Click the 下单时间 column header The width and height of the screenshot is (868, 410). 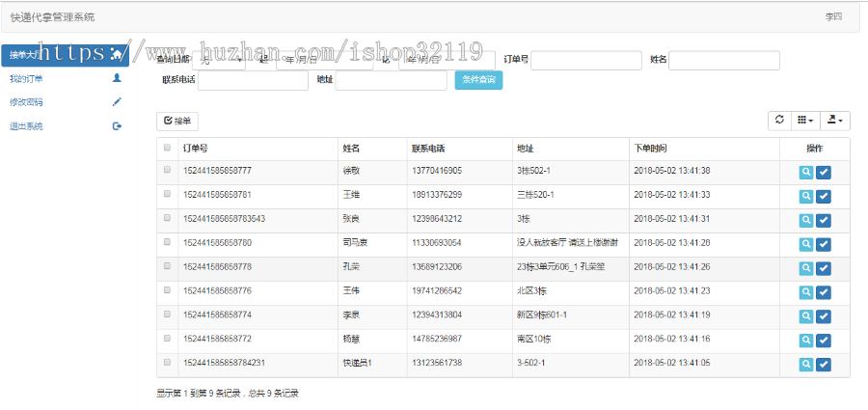click(705, 149)
